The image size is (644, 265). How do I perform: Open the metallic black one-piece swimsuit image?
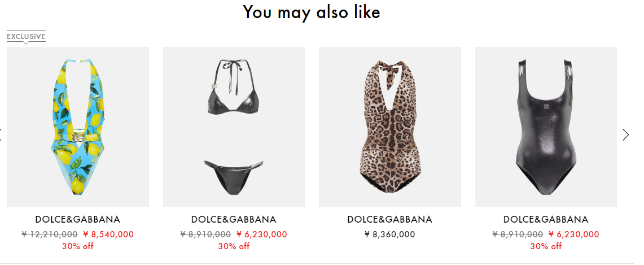pos(546,127)
